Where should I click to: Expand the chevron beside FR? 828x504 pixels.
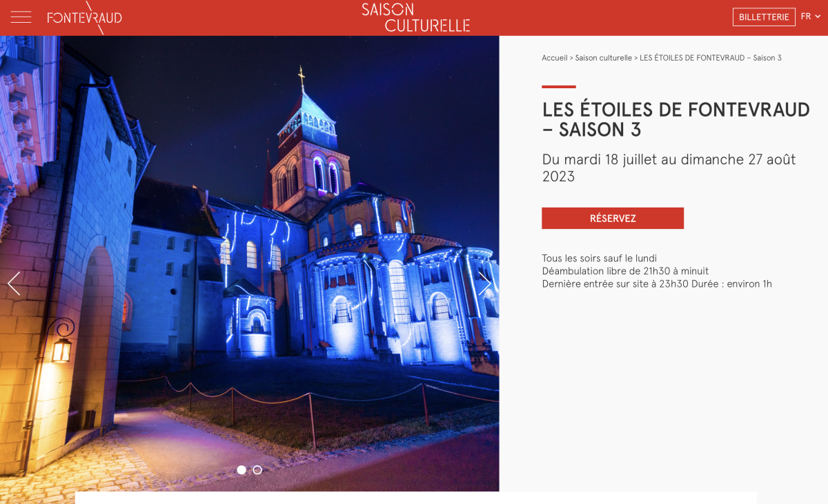[x=818, y=17]
